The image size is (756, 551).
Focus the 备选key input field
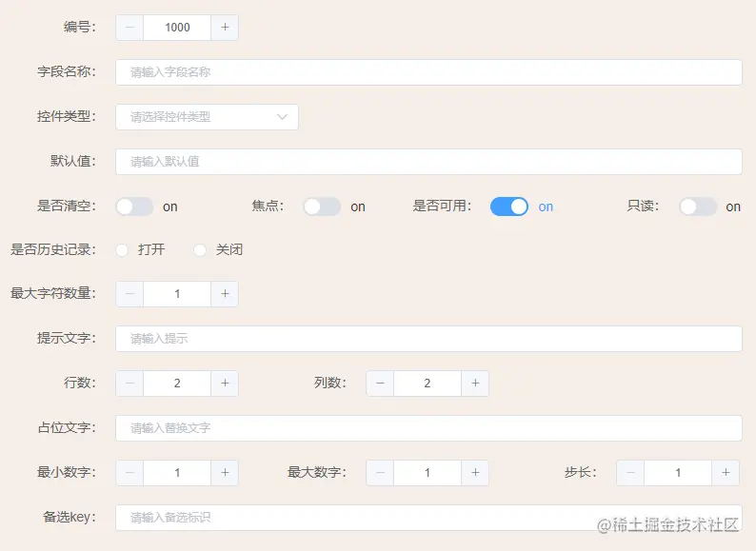click(428, 518)
